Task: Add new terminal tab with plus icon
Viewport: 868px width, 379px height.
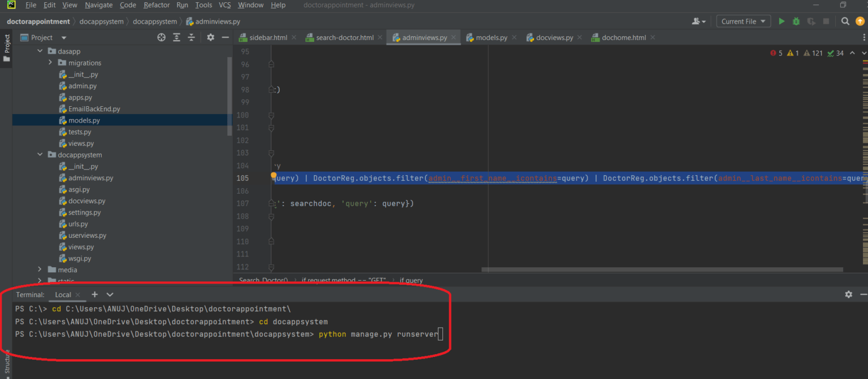Action: pyautogui.click(x=95, y=294)
